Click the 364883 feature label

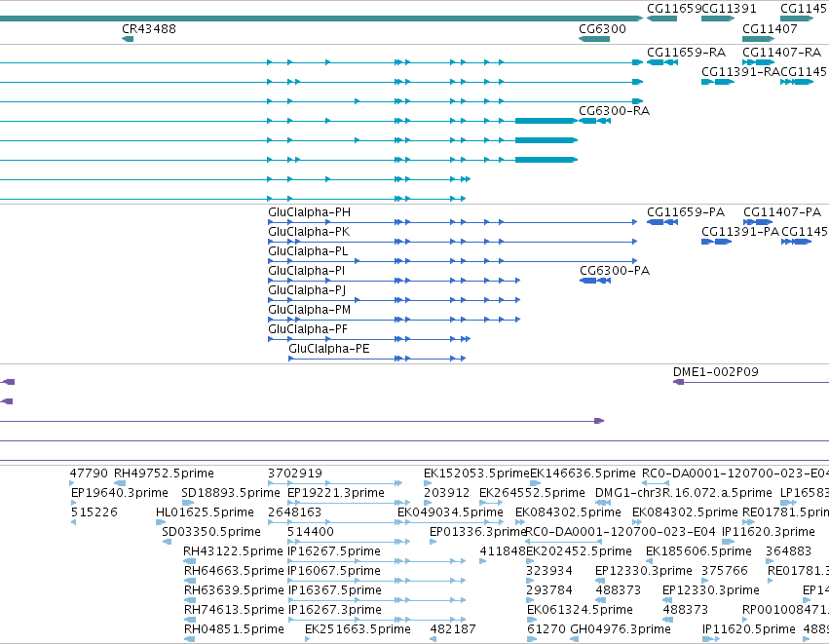788,551
